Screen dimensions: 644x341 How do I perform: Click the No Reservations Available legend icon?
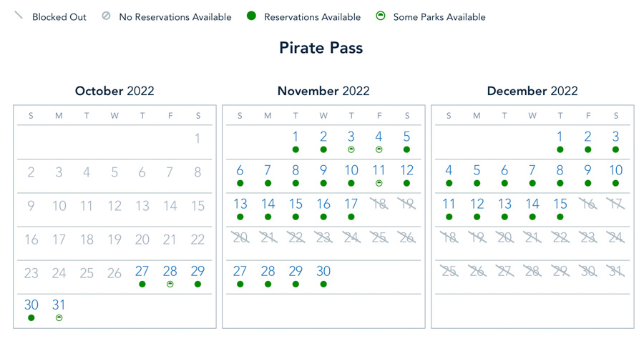pos(106,16)
